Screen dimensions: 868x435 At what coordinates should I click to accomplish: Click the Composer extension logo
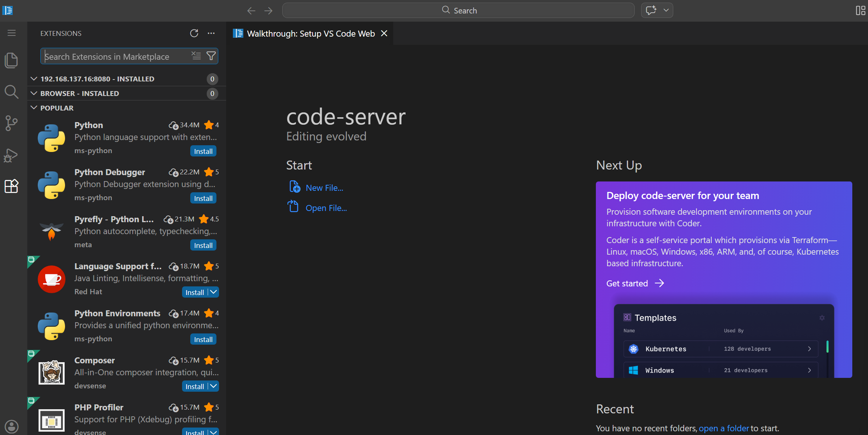pos(52,372)
